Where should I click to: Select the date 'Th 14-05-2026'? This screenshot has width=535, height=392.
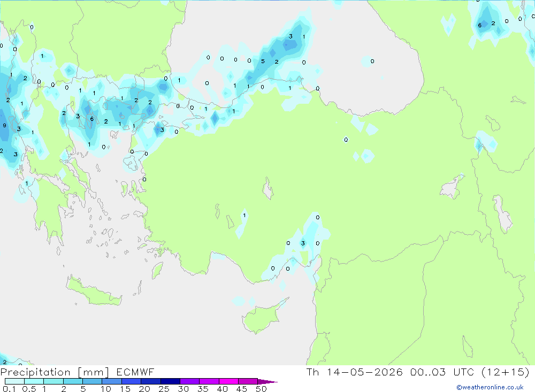click(x=354, y=372)
